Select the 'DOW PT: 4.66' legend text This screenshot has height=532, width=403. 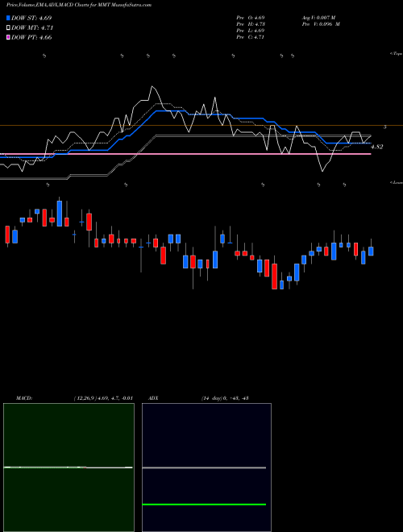[x=31, y=38]
